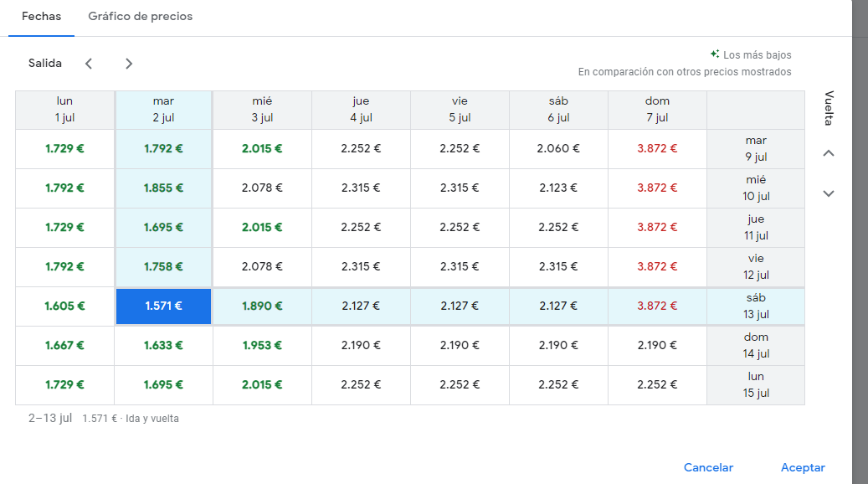Choose 2.127 € for 5 jul – 13 jul
The height and width of the screenshot is (484, 868).
click(460, 306)
